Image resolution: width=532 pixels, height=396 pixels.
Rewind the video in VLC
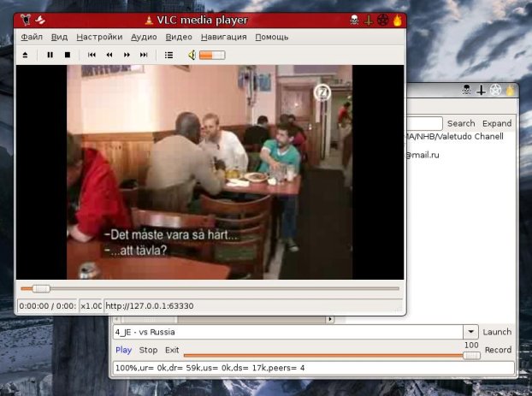(109, 55)
